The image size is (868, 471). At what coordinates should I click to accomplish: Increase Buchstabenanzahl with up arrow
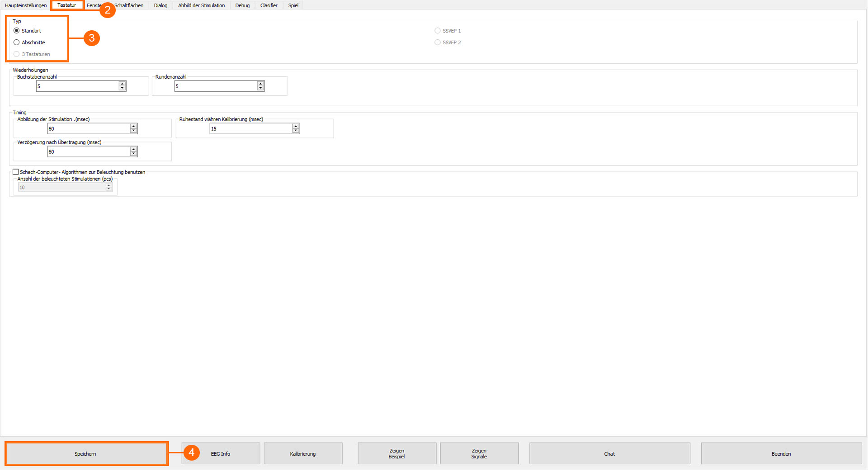coord(122,84)
